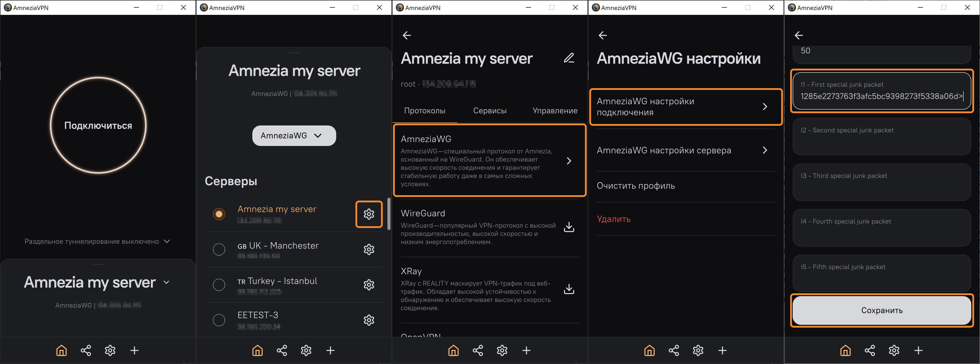Image resolution: width=980 pixels, height=364 pixels.
Task: Switch to the Управление tab
Action: click(555, 111)
